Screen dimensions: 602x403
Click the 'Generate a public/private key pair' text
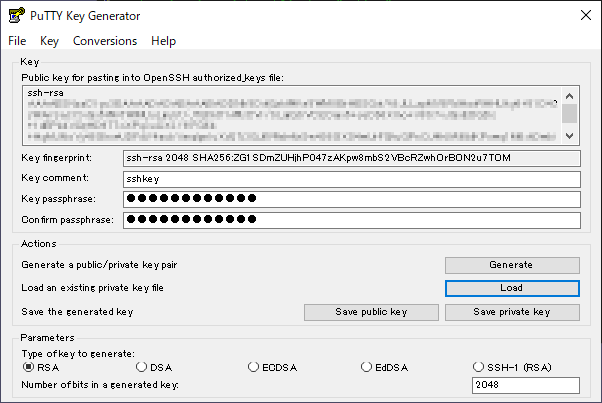99,265
